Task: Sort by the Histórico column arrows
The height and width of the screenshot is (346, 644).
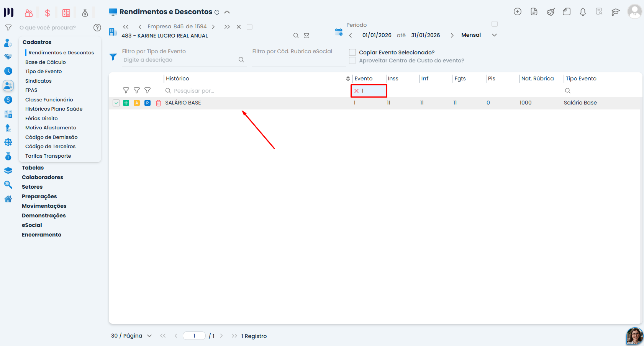Action: pos(348,78)
